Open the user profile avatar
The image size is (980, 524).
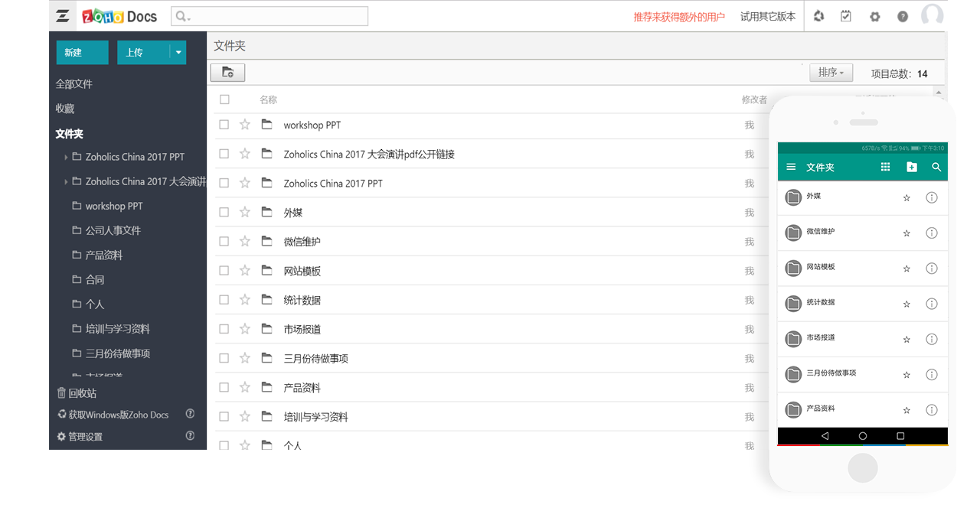(x=932, y=16)
